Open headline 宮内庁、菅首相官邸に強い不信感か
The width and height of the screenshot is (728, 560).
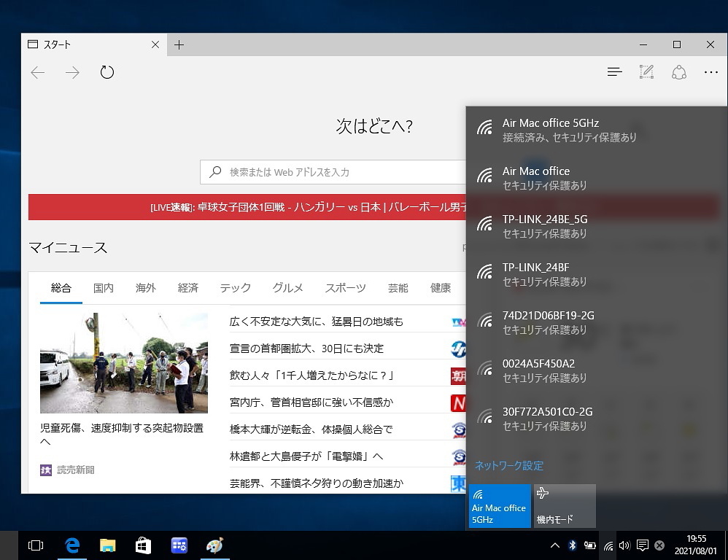point(311,402)
